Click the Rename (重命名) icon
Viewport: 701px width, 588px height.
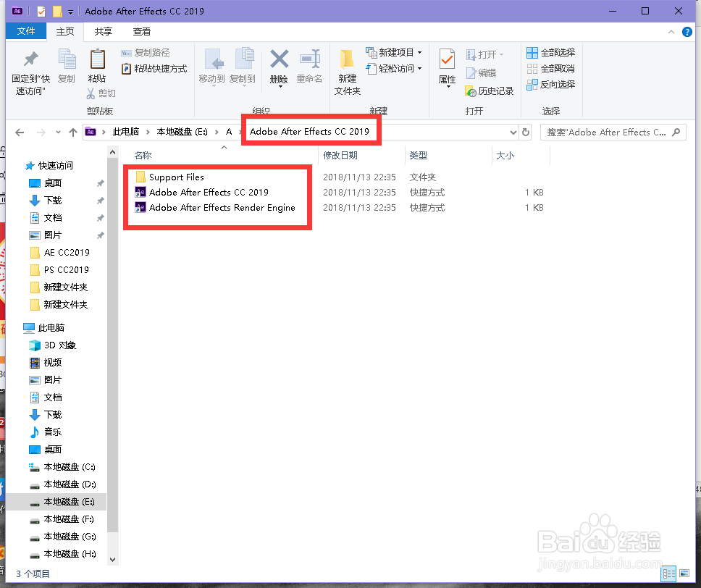coord(310,65)
